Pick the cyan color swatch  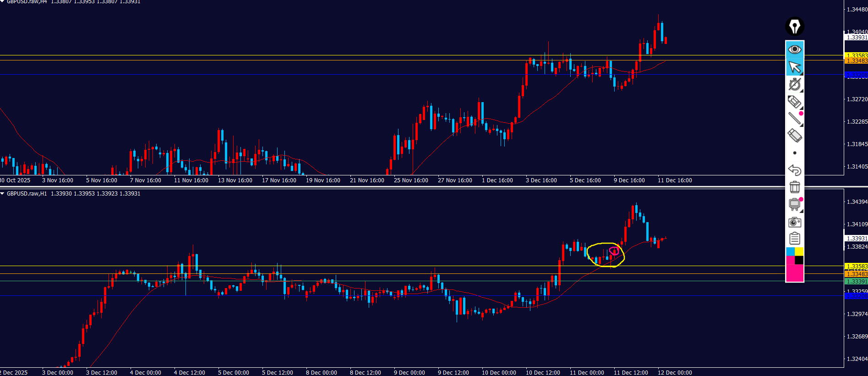790,251
